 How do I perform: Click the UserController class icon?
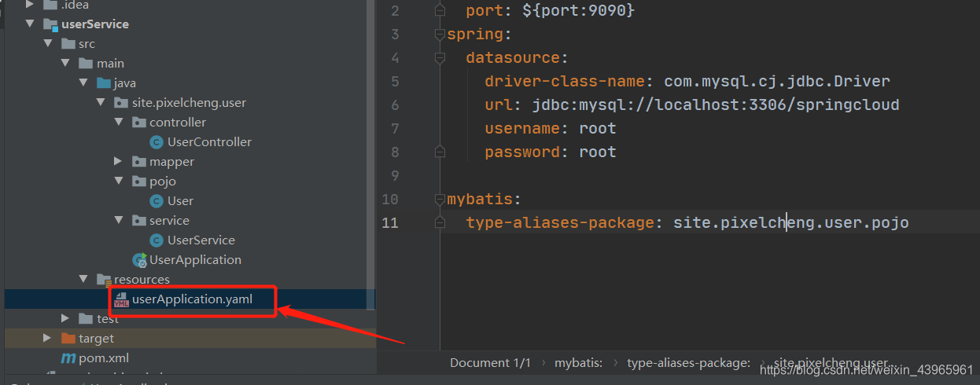[x=157, y=141]
